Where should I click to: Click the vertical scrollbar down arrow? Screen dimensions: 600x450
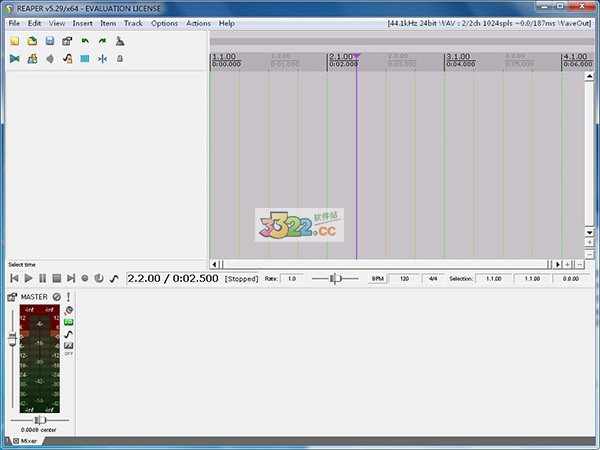590,231
